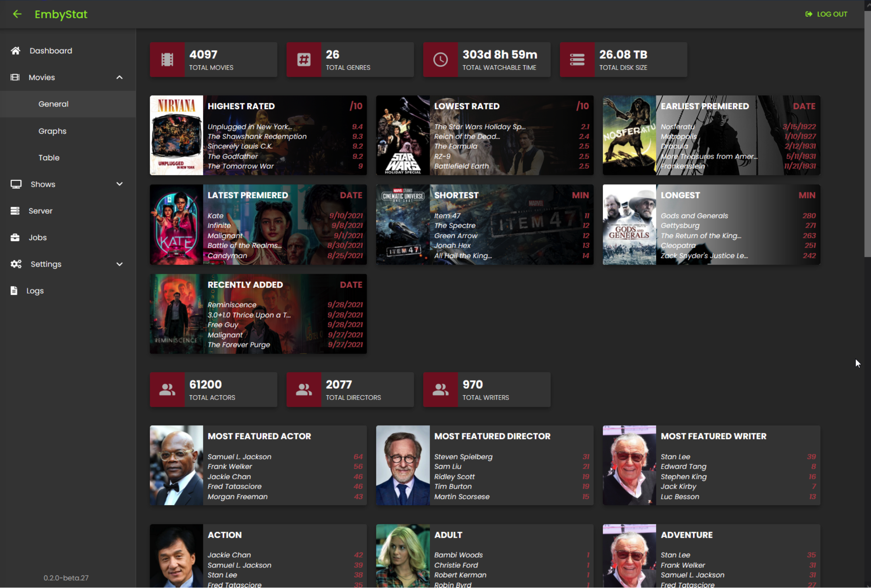Click the Logs document icon
Viewport: 871px width, 588px height.
tap(14, 291)
